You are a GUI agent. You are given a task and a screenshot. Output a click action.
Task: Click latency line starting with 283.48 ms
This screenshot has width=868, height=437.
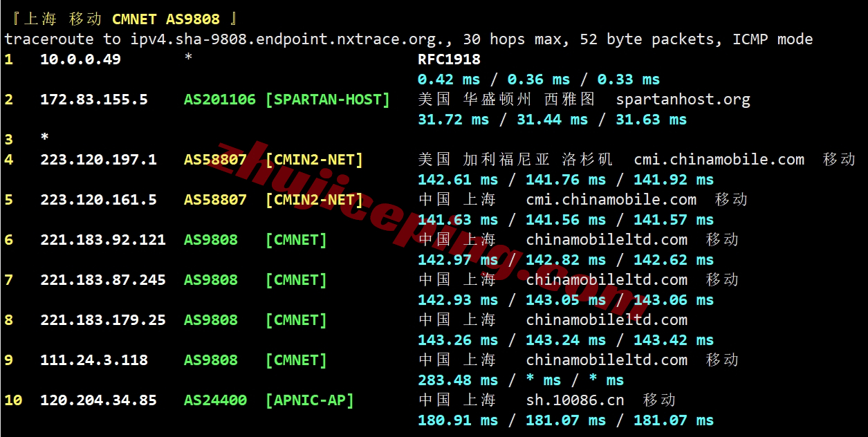(x=521, y=380)
